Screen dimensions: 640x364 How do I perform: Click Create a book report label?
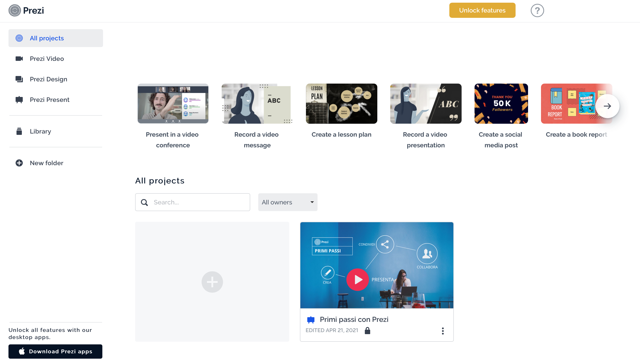point(576,134)
